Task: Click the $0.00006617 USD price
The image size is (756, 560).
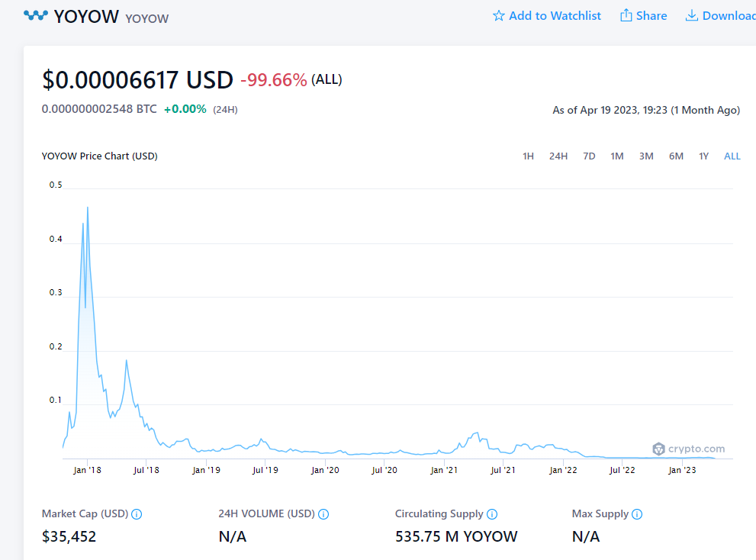Action: click(137, 80)
